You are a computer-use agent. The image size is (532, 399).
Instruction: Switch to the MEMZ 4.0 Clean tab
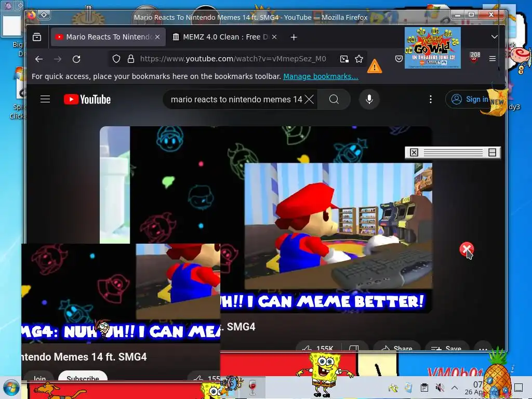[x=225, y=37]
